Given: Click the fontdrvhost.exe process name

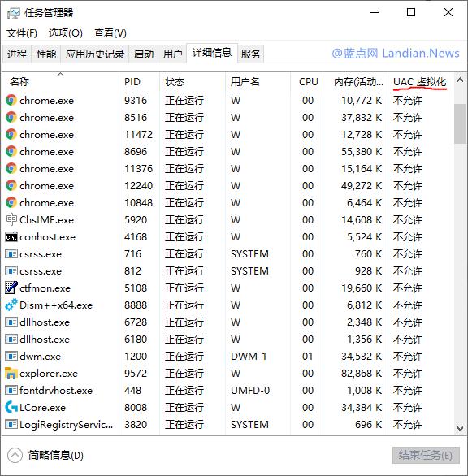Looking at the screenshot, I should pyautogui.click(x=56, y=391).
